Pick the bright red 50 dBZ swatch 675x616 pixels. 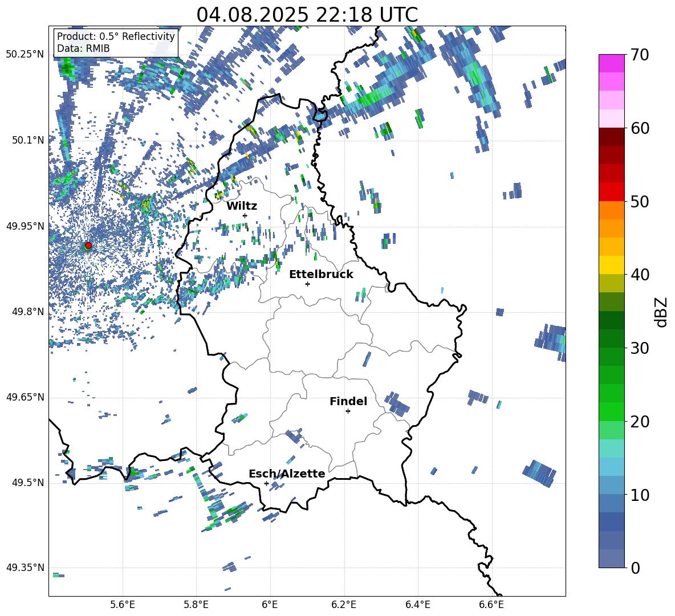(611, 192)
